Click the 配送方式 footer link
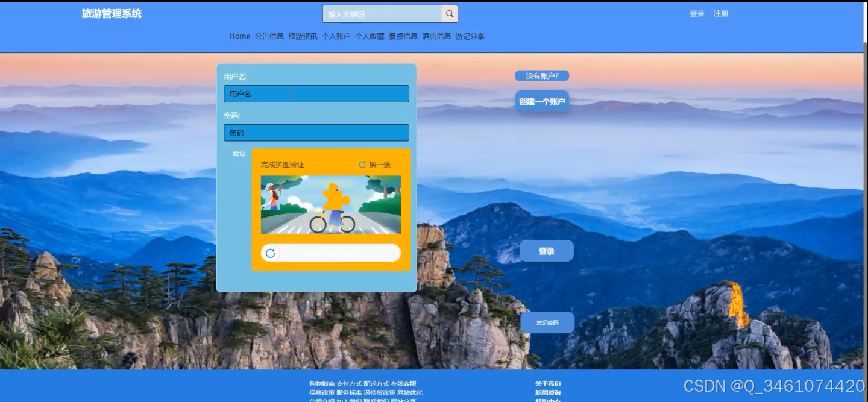 pyautogui.click(x=376, y=384)
